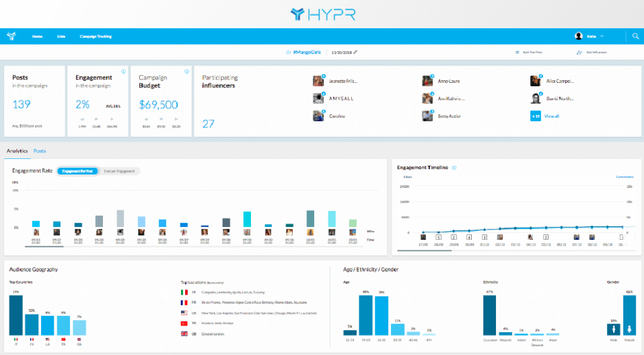The width and height of the screenshot is (644, 355).
Task: Click the Comments axis label in timeline
Action: [625, 177]
